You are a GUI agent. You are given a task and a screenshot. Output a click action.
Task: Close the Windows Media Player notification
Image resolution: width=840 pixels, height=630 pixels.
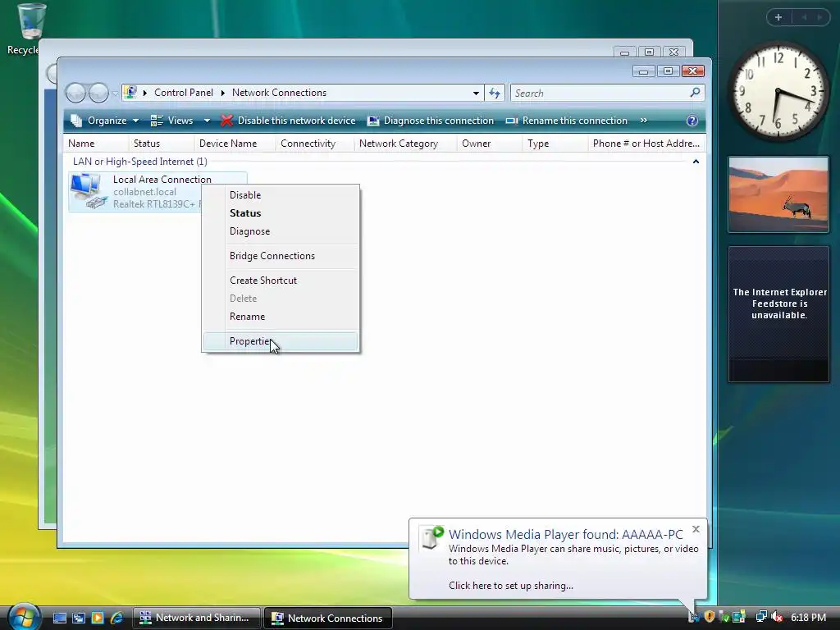pyautogui.click(x=696, y=529)
